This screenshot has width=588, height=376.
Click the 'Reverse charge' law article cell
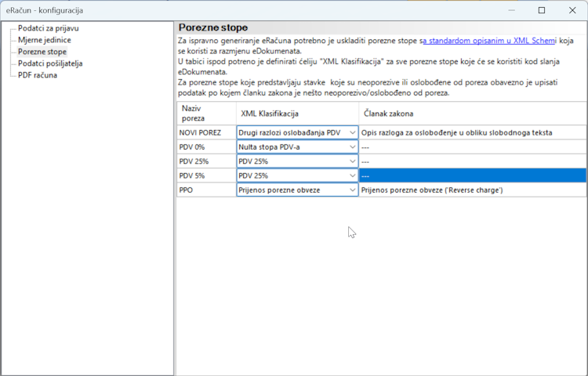[x=472, y=190]
